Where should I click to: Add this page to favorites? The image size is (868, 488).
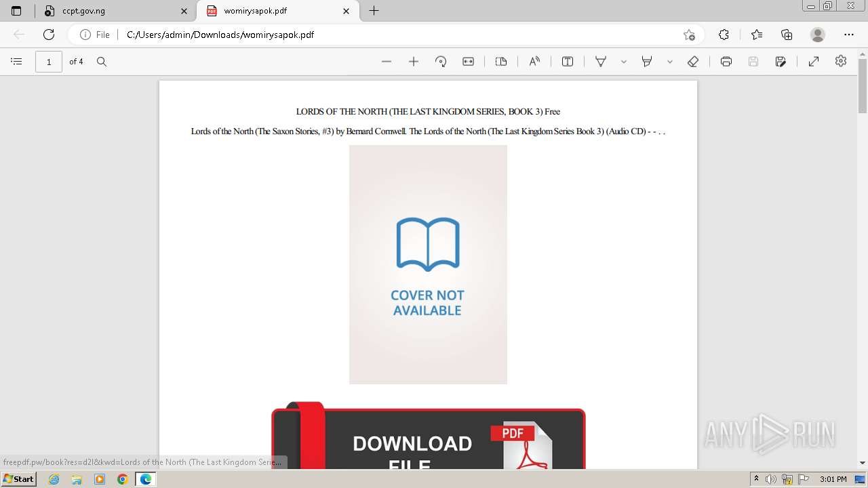click(x=689, y=35)
